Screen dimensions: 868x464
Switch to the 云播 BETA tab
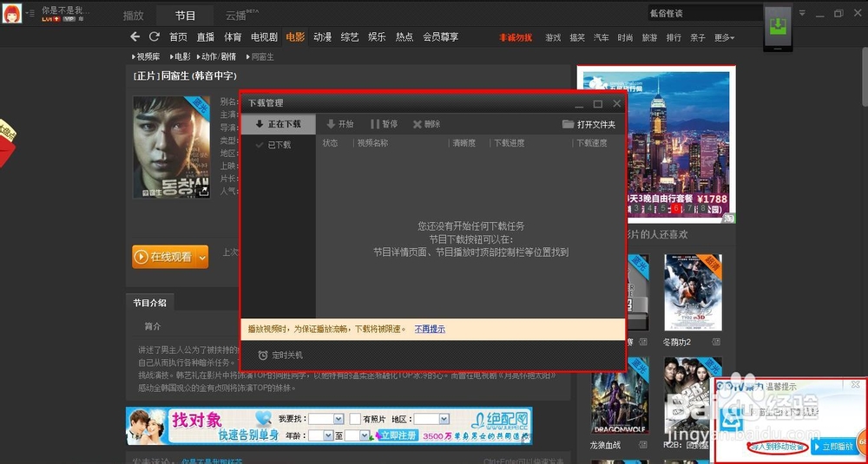pyautogui.click(x=241, y=15)
